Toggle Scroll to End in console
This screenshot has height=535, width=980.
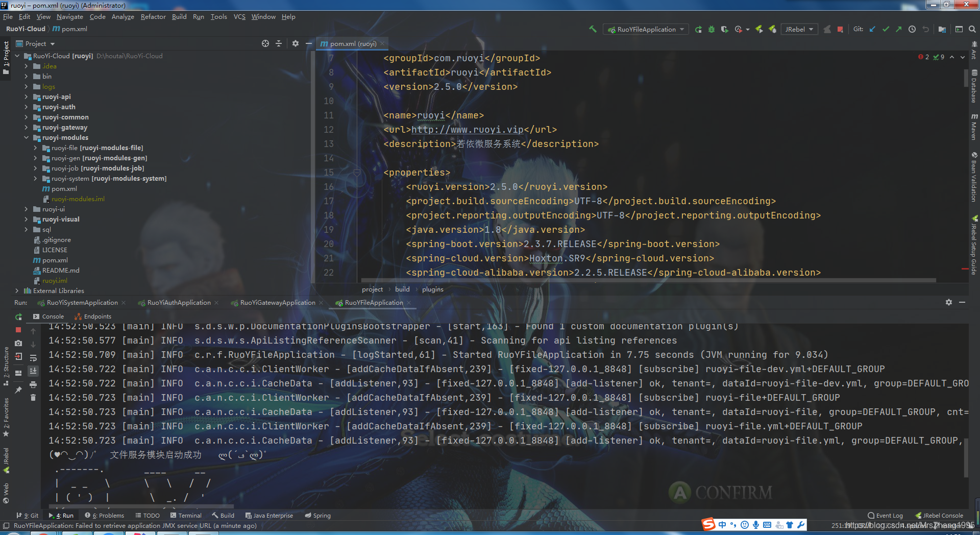[33, 371]
